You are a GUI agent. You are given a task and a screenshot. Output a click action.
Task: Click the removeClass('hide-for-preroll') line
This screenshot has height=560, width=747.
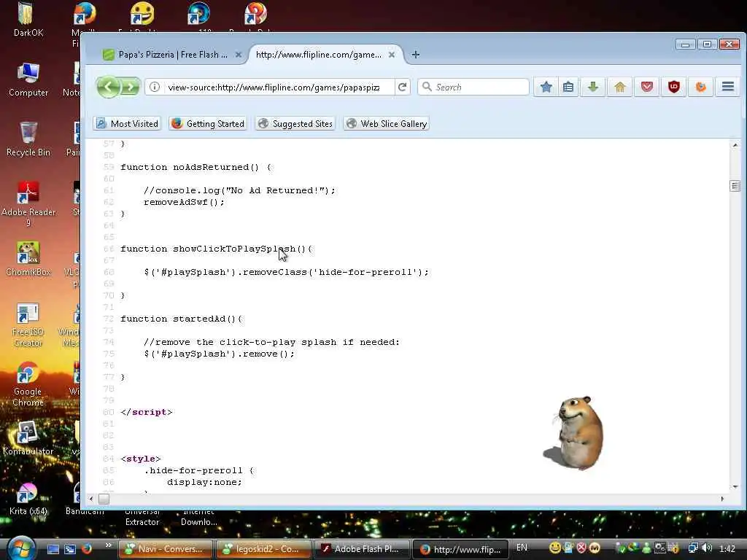click(286, 273)
